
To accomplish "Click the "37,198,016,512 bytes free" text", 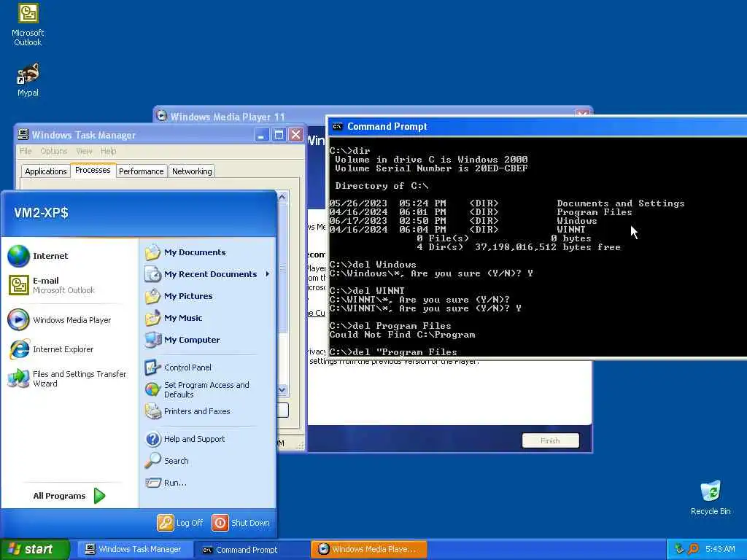I will [547, 247].
